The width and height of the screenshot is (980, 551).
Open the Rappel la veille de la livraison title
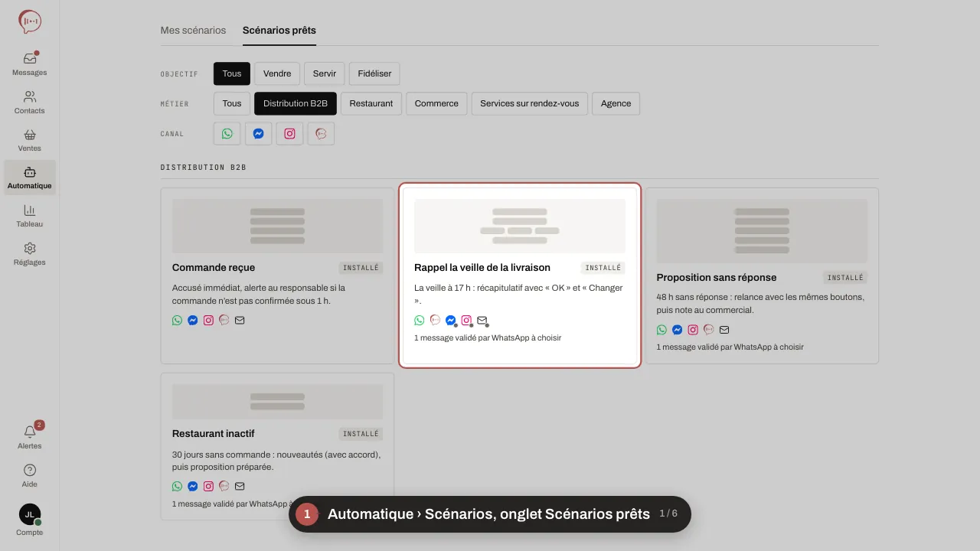pos(482,268)
